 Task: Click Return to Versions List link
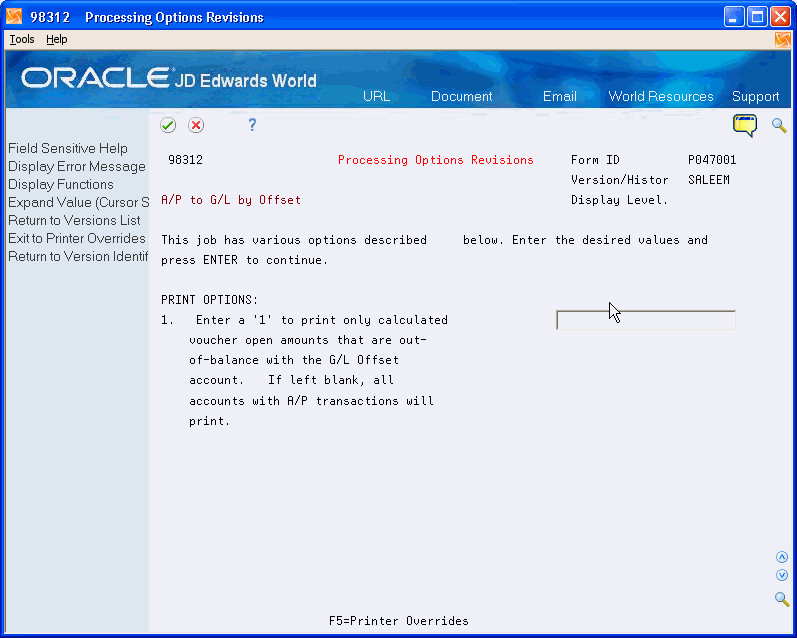pyautogui.click(x=74, y=221)
